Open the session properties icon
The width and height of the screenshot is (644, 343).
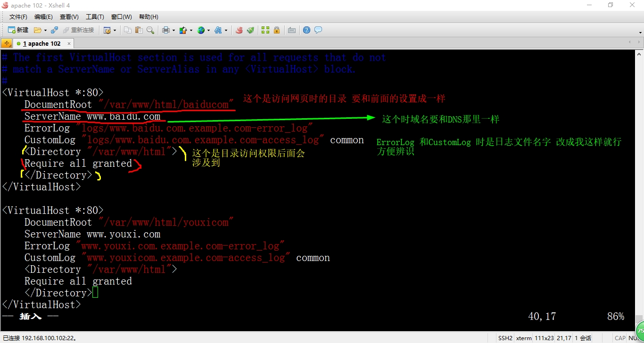[x=107, y=30]
